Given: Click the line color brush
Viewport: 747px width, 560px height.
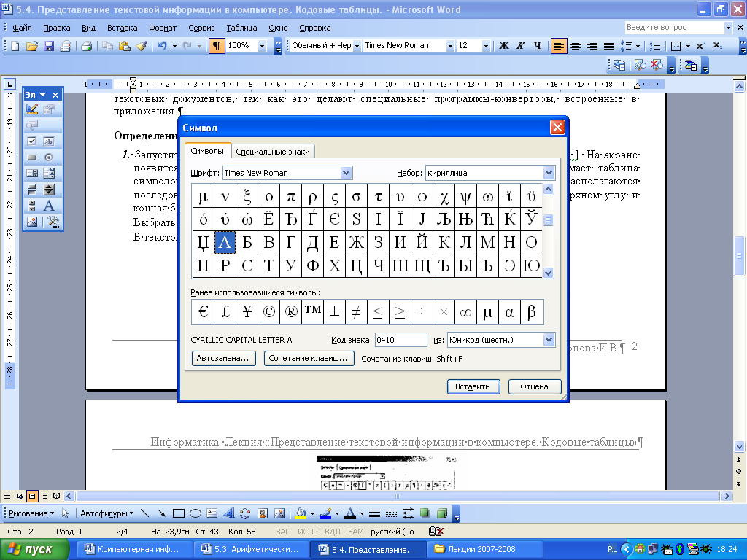Looking at the screenshot, I should point(325,513).
